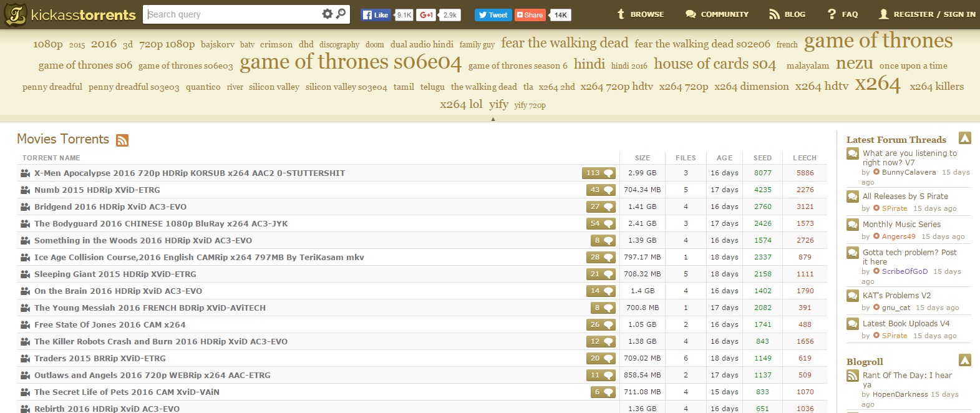Open the Community menu
Screen dimensions: 980x413
[717, 14]
